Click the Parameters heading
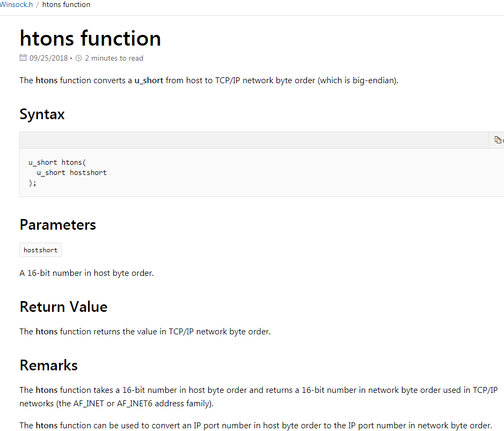This screenshot has height=431, width=504. (57, 224)
